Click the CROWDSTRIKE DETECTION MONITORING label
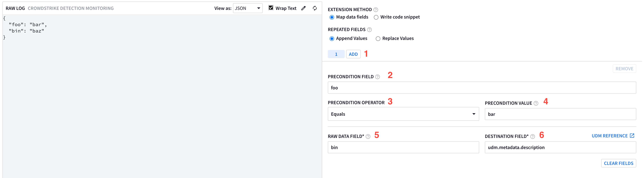Image resolution: width=644 pixels, height=178 pixels. [x=71, y=8]
